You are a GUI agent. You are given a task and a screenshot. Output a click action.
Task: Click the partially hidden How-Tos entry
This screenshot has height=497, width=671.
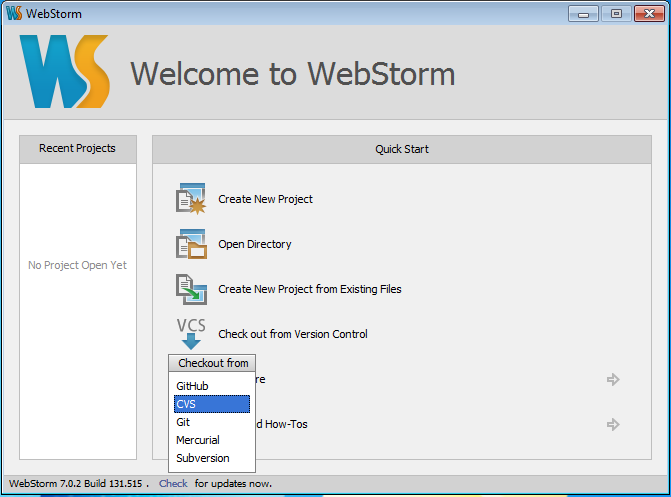(x=282, y=424)
